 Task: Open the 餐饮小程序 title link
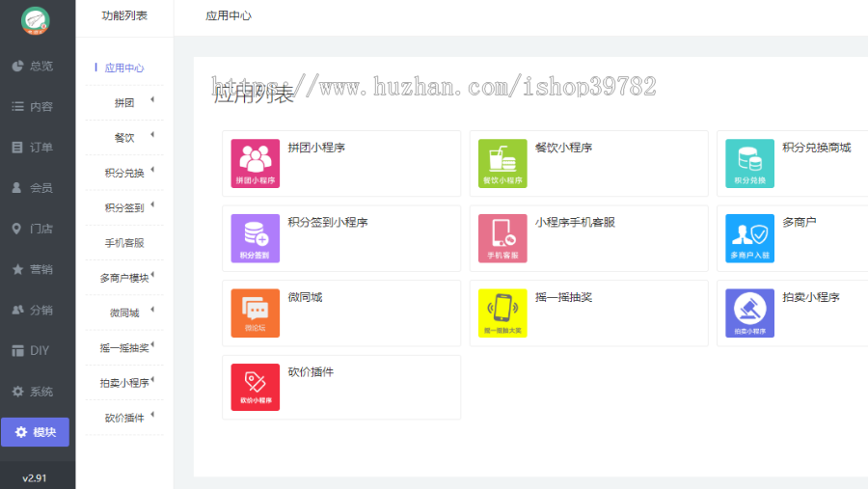coord(563,148)
